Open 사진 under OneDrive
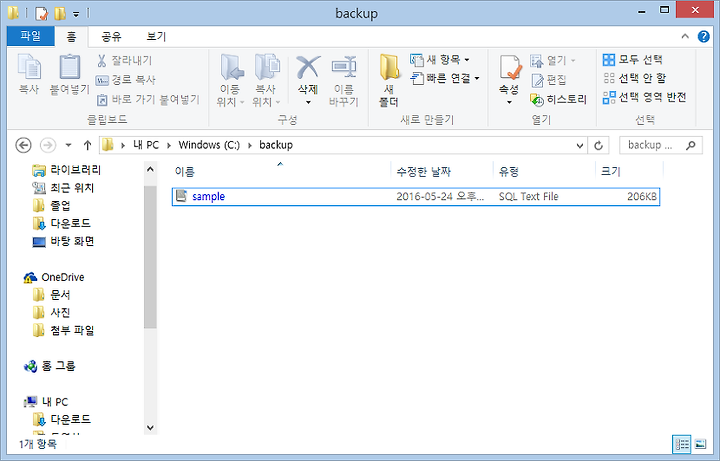720x461 pixels. [x=52, y=313]
